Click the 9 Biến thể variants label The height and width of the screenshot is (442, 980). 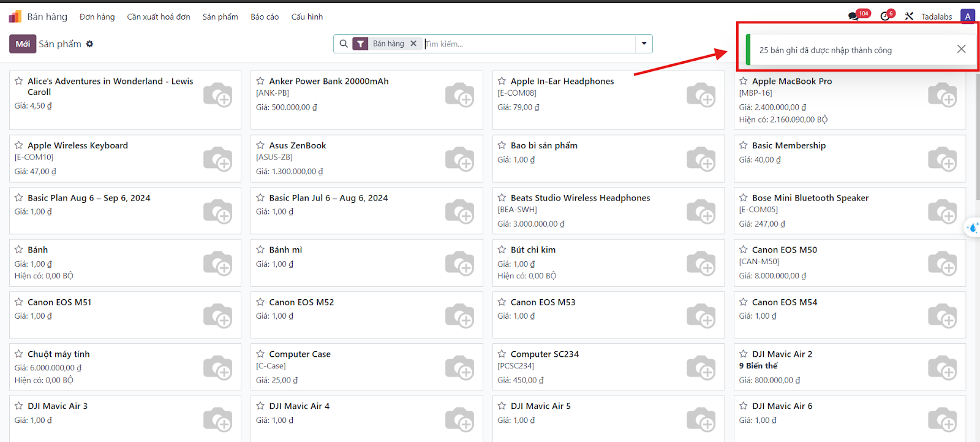(x=758, y=366)
